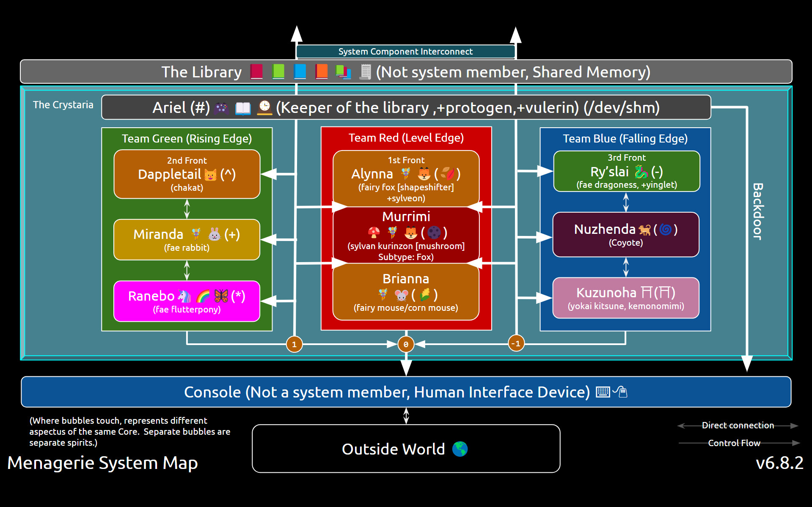812x507 pixels.
Task: Click the cyclone swirl icon beside Nuzhenda
Action: 666,230
